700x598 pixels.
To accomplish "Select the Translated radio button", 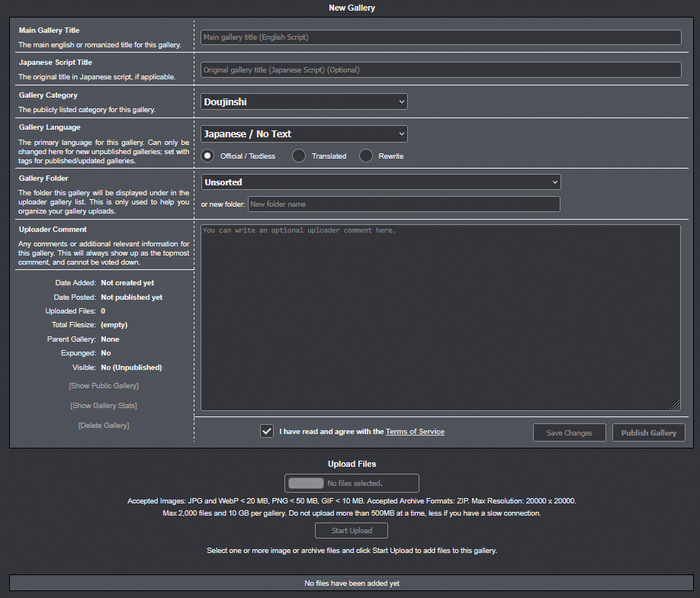I will click(299, 156).
